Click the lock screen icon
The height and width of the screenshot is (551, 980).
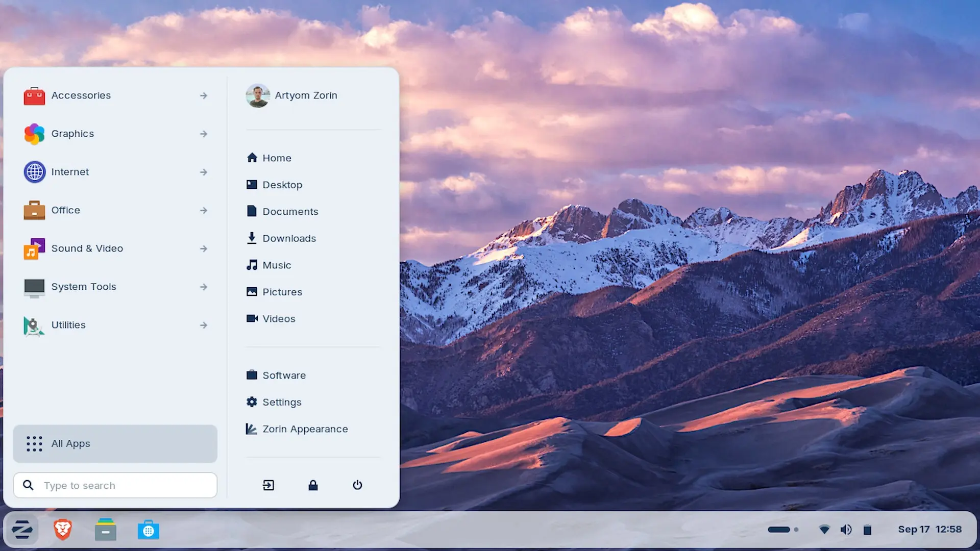(313, 485)
